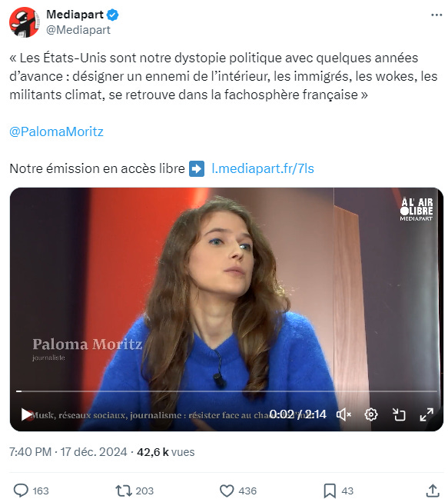This screenshot has width=448, height=499.
Task: Unmute the video sound
Action: pyautogui.click(x=343, y=414)
